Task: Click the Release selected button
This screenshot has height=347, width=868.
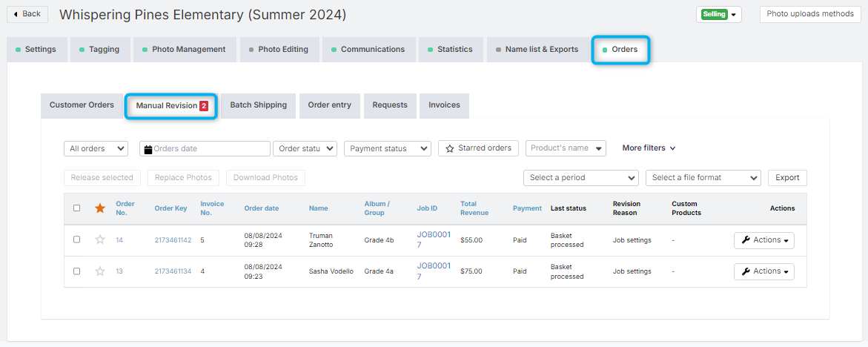Action: click(x=102, y=178)
